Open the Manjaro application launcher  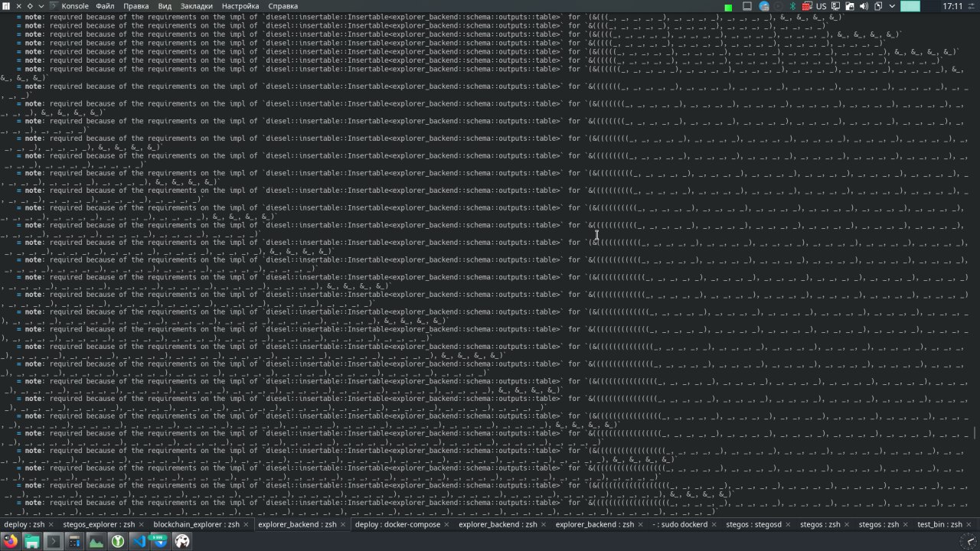(x=6, y=6)
